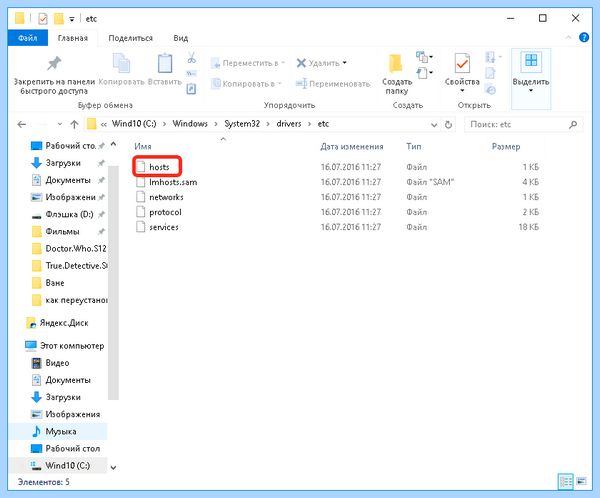The image size is (600, 498).
Task: Switch to details view icon in status bar
Action: (566, 482)
